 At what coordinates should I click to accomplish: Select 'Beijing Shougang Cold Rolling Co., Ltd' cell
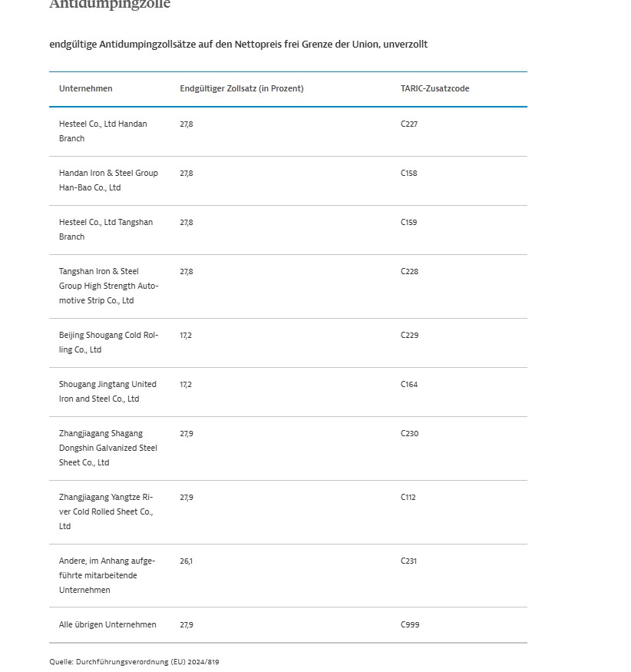pos(108,343)
